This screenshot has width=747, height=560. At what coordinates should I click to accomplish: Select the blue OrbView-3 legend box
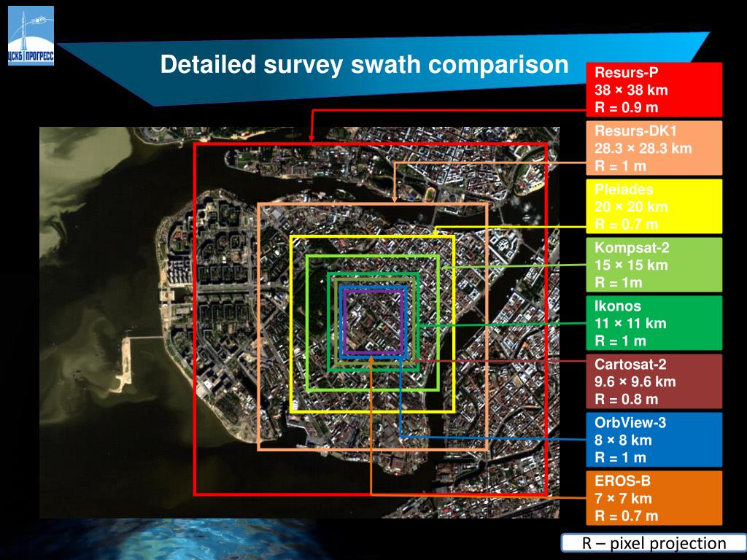click(654, 440)
